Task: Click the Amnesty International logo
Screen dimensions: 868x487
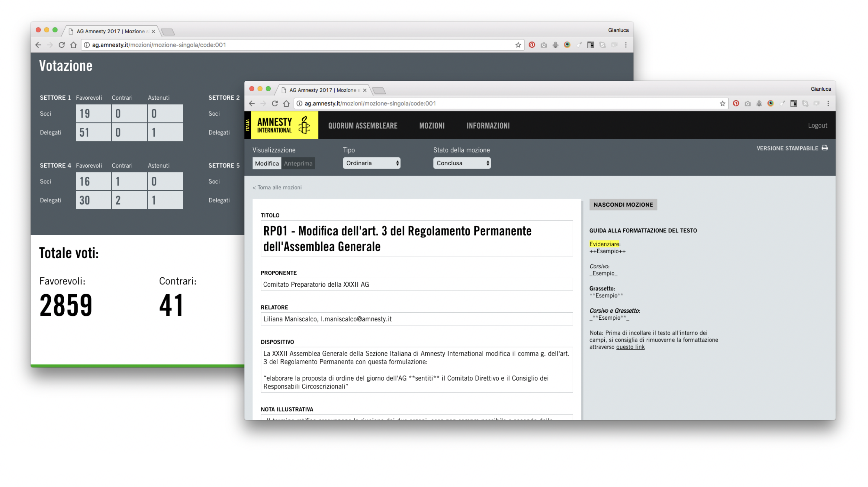Action: [x=284, y=125]
